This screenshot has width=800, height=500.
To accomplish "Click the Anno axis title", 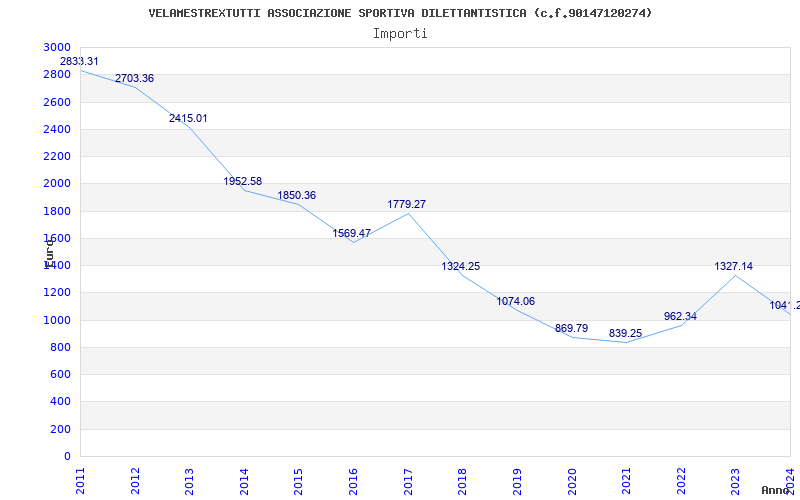I will click(774, 490).
